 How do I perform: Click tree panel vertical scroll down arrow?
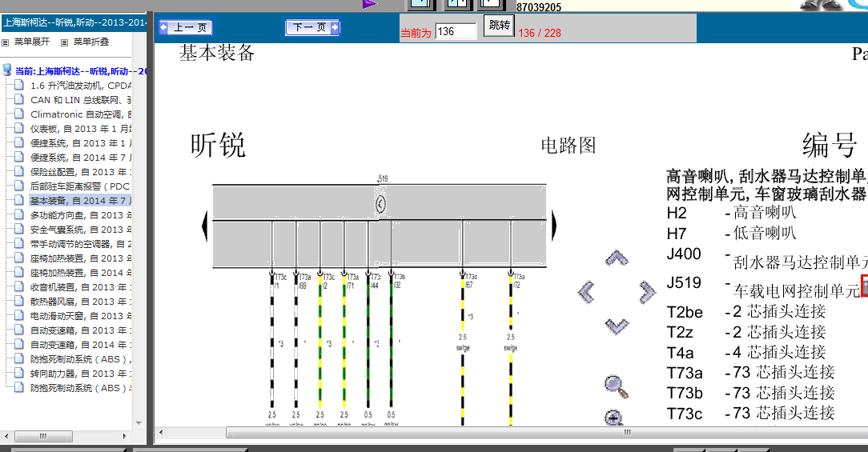[x=139, y=422]
